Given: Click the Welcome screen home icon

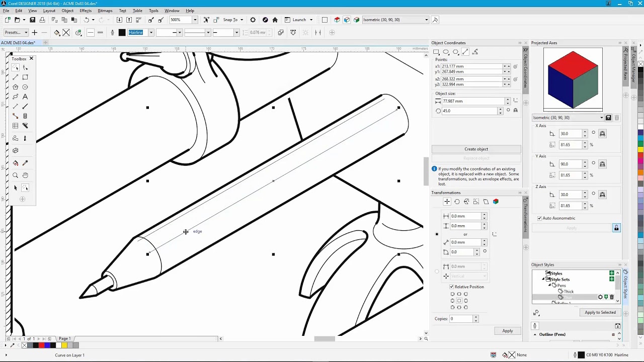Looking at the screenshot, I should 275,20.
